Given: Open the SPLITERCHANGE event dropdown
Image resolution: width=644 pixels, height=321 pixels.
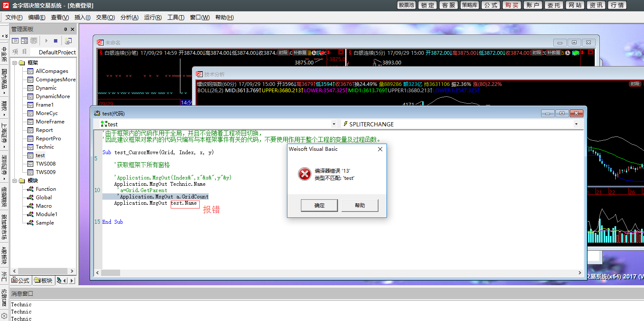Looking at the screenshot, I should coord(576,124).
